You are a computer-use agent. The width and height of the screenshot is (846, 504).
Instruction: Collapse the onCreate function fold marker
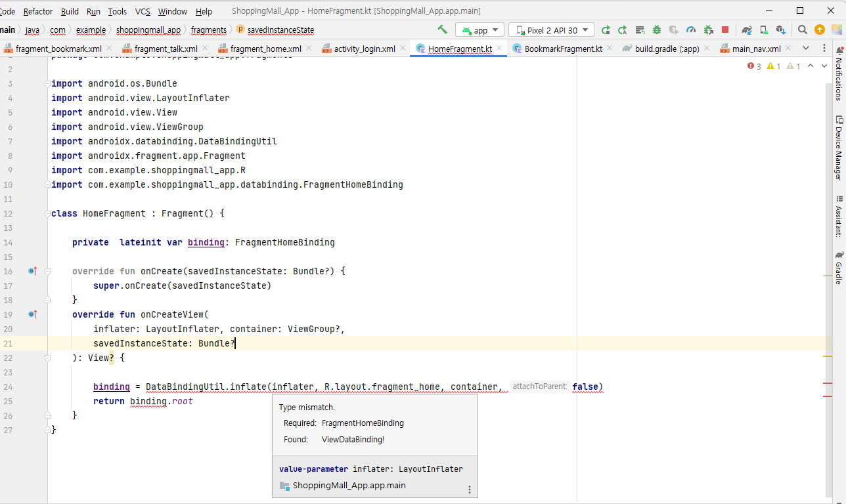(47, 271)
